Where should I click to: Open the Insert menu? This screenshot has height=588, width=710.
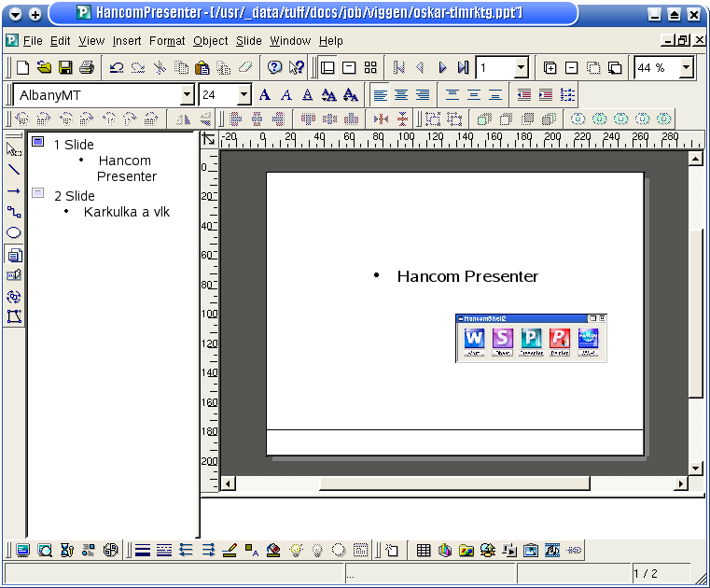click(x=127, y=41)
